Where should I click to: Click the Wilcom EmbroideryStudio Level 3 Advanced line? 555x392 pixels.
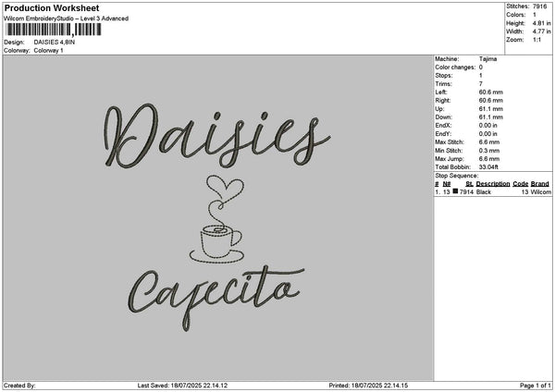pos(66,18)
